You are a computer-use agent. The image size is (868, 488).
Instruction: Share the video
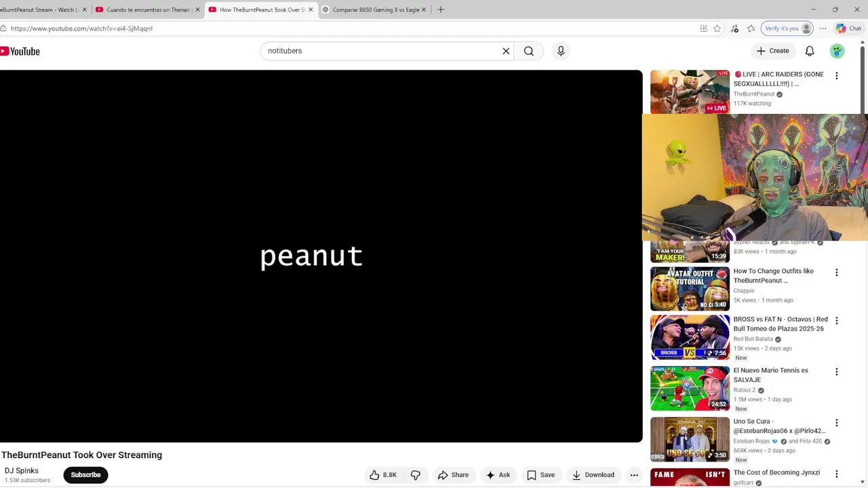(453, 475)
